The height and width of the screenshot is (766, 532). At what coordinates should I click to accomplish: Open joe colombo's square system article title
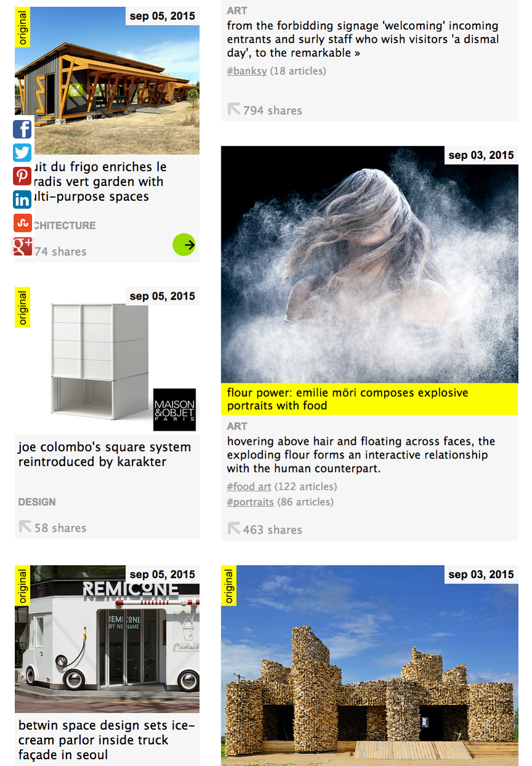[x=104, y=454]
